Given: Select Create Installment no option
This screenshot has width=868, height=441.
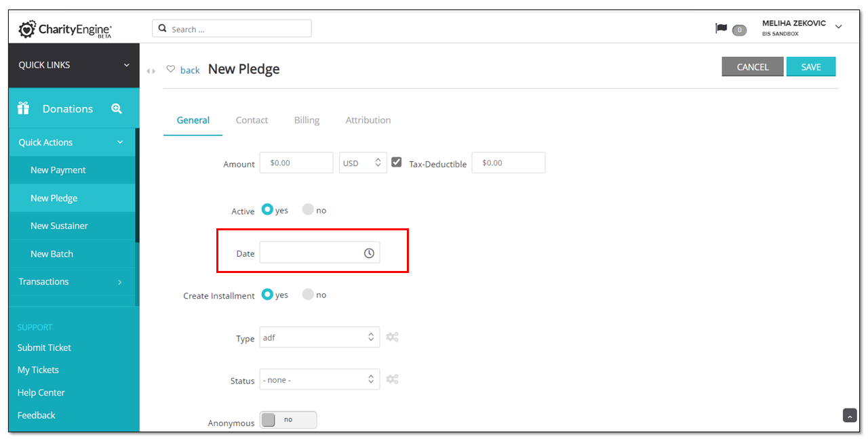Looking at the screenshot, I should click(308, 294).
